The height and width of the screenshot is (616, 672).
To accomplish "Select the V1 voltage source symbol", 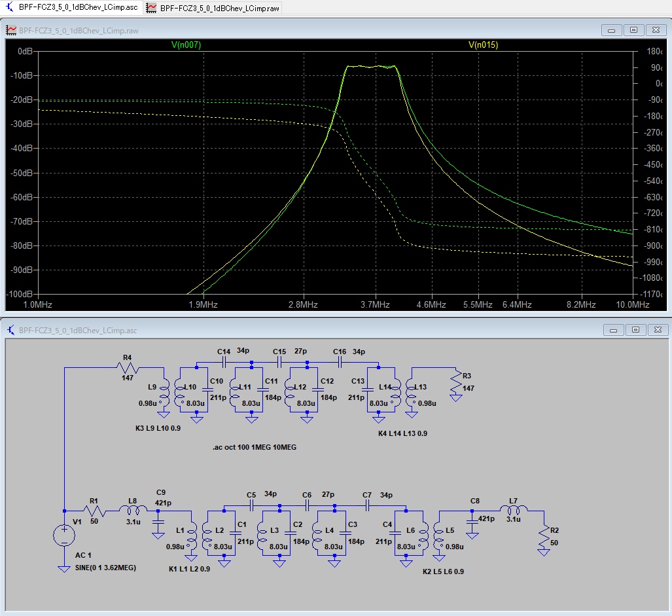I will [x=64, y=535].
